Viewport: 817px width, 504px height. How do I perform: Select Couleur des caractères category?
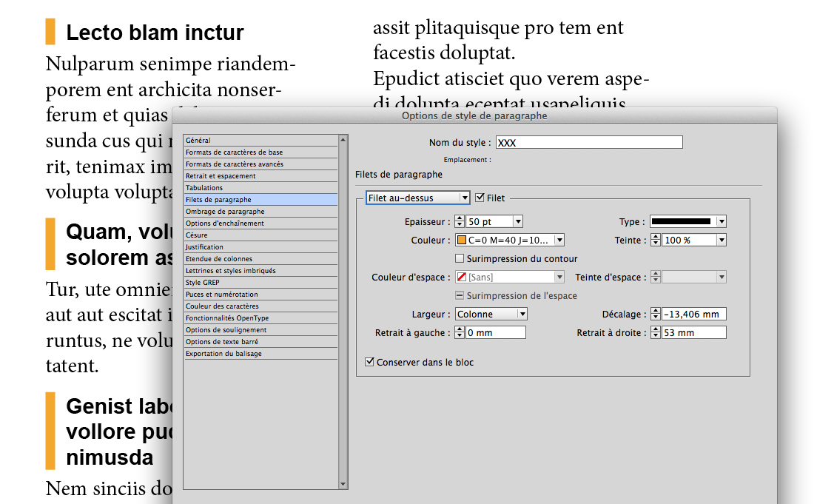(x=260, y=306)
